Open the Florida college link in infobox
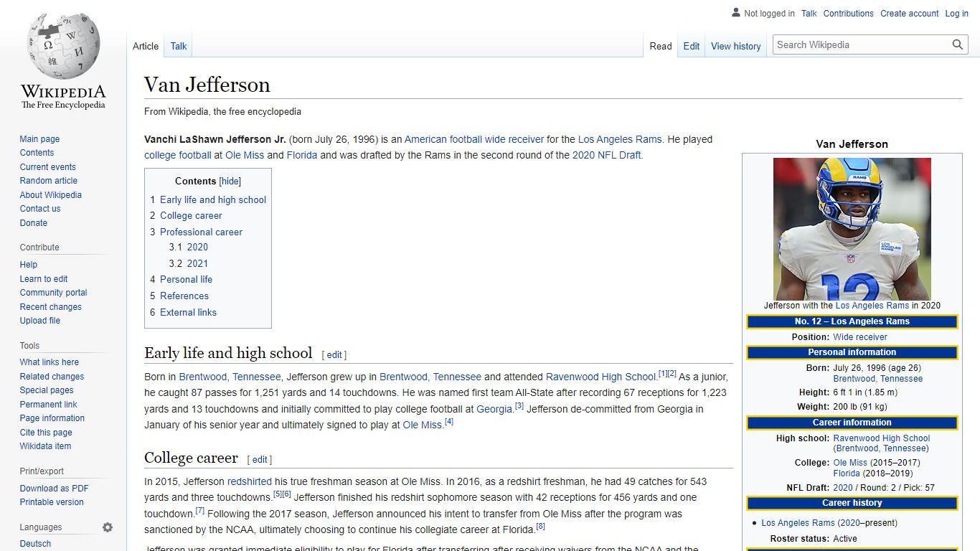The image size is (980, 551). [x=847, y=474]
